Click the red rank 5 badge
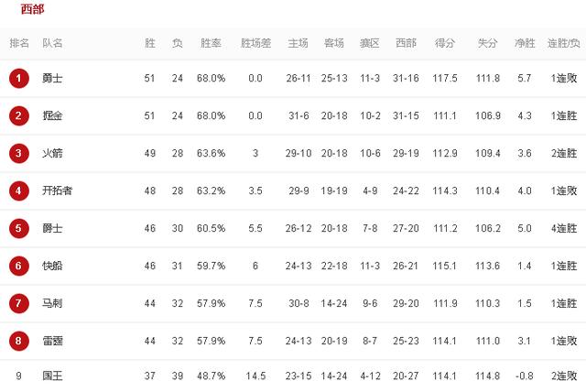 [x=18, y=228]
